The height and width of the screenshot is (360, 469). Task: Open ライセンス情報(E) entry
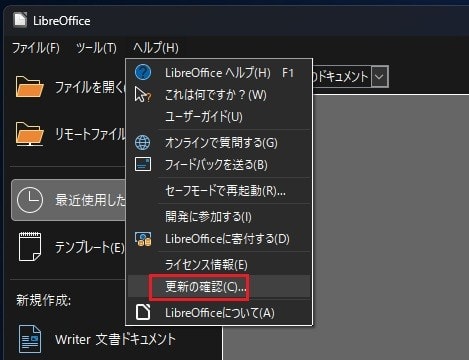(x=219, y=265)
